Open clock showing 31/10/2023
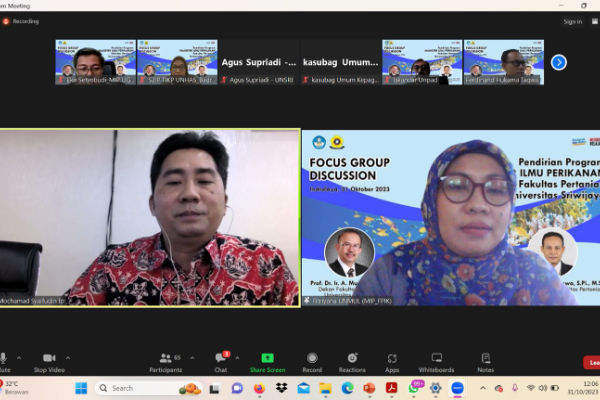The height and width of the screenshot is (400, 600). click(583, 388)
